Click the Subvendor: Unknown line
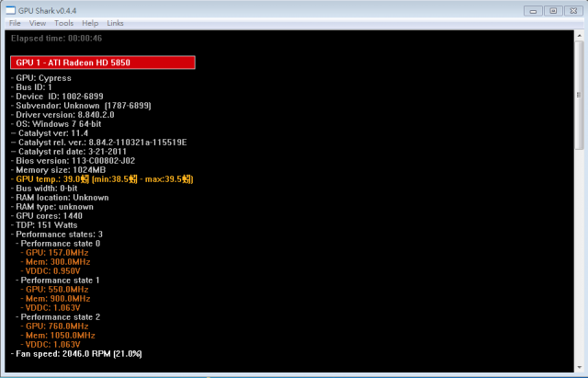Image resolution: width=588 pixels, height=378 pixels. (81, 106)
